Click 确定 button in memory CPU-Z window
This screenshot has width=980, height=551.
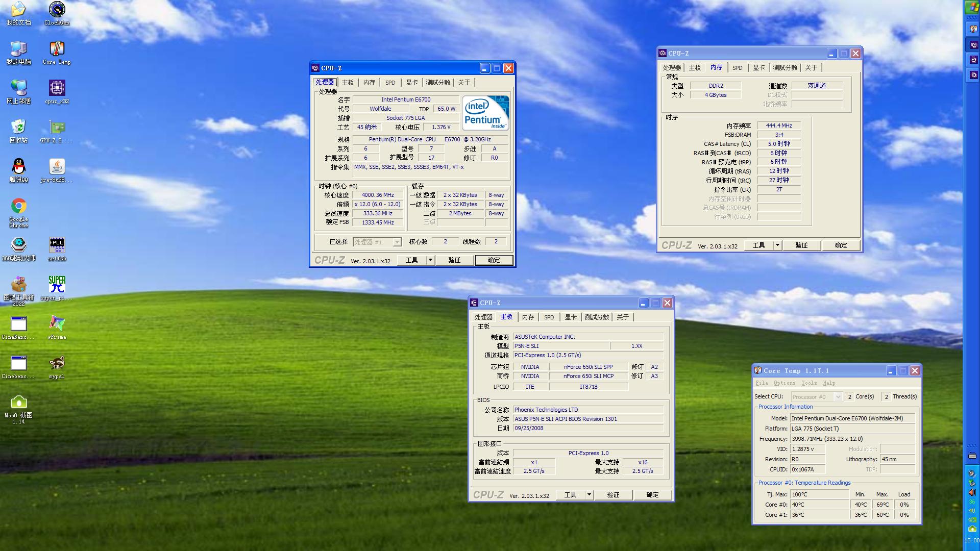(841, 245)
